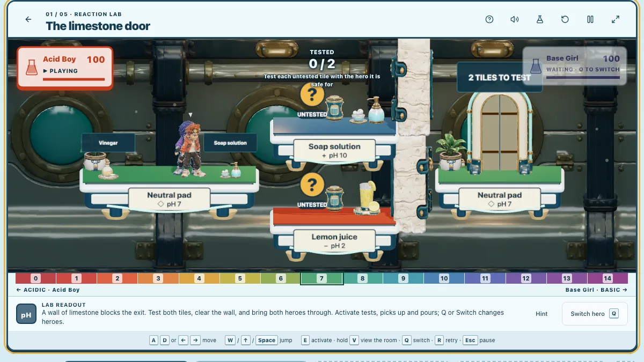Click the soap dispenser on the blue platform
This screenshot has width=644, height=362.
(x=375, y=110)
